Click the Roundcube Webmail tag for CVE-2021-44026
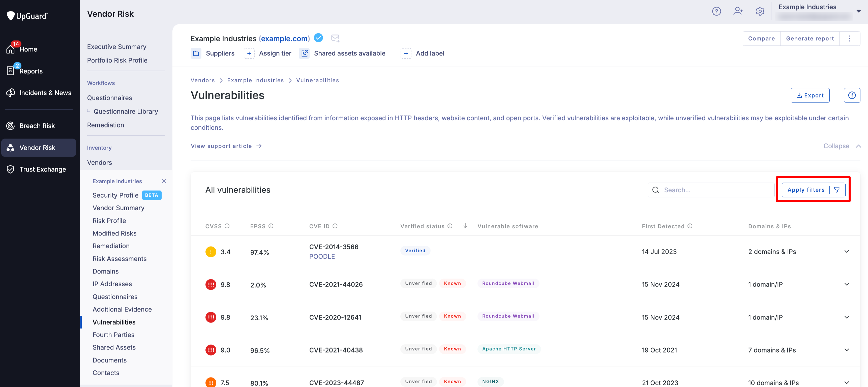 pyautogui.click(x=508, y=283)
